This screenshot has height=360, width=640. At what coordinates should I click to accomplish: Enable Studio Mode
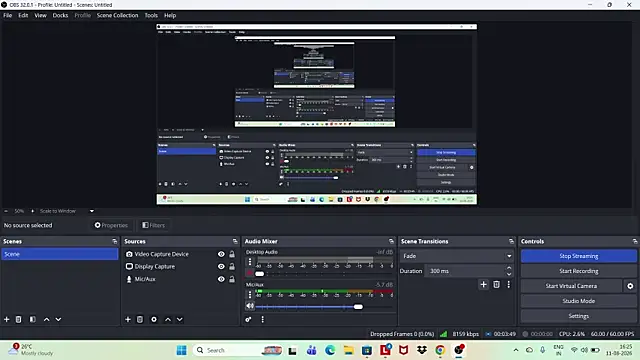[x=579, y=301]
